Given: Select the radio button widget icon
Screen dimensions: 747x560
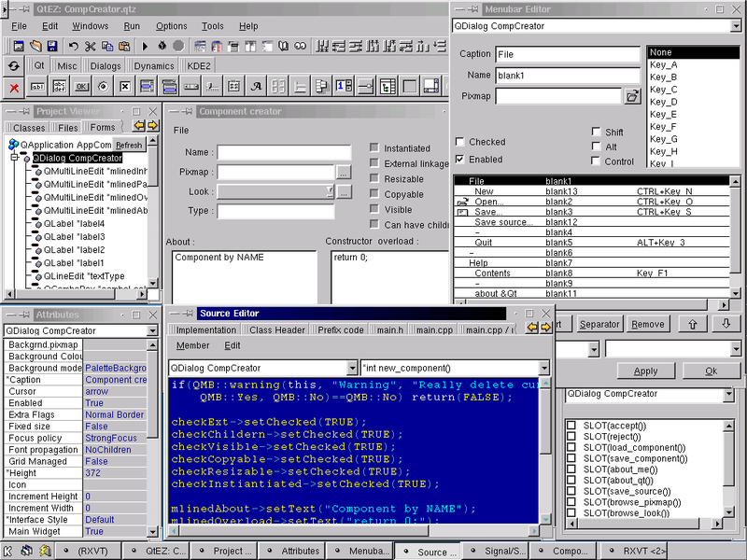Looking at the screenshot, I should click(x=104, y=87).
